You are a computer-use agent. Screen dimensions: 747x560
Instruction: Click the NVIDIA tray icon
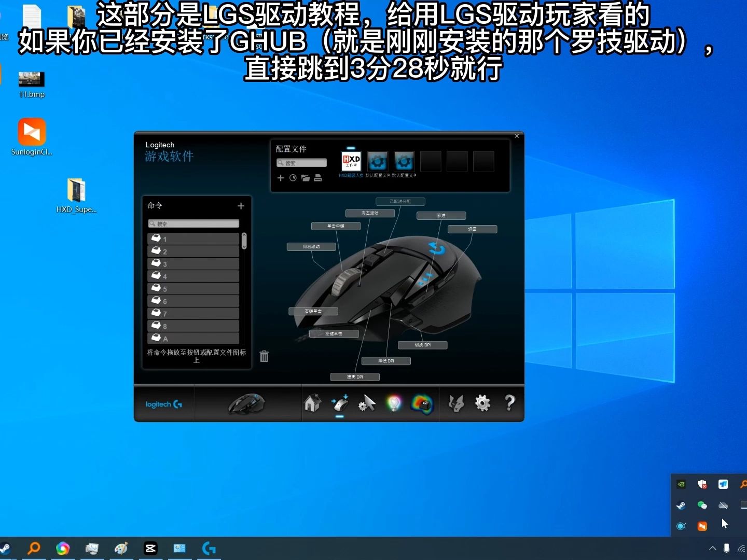coord(681,484)
